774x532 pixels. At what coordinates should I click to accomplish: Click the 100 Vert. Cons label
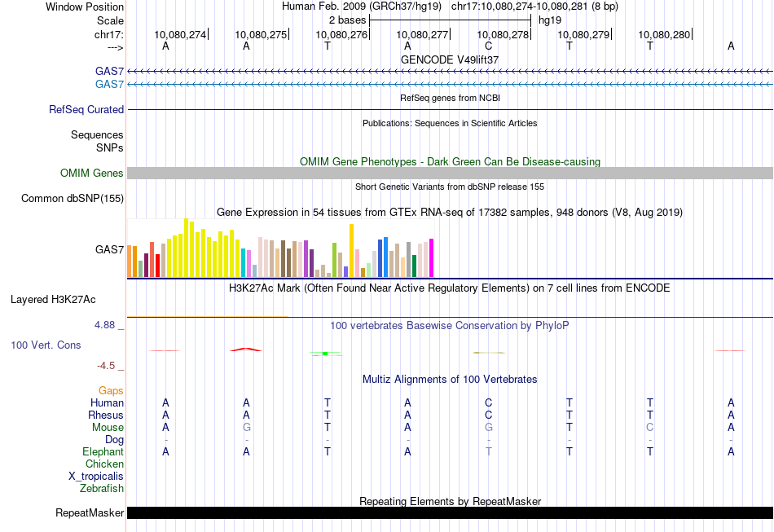coord(46,345)
